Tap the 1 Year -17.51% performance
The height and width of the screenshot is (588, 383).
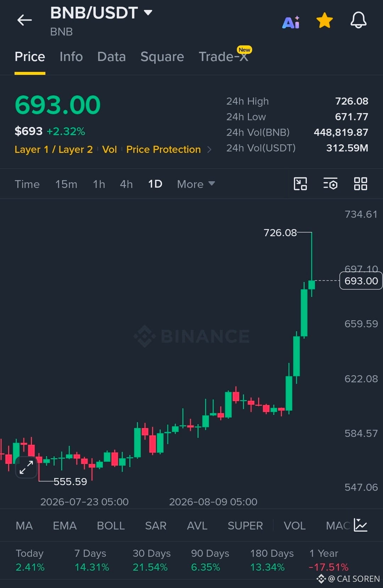[328, 560]
